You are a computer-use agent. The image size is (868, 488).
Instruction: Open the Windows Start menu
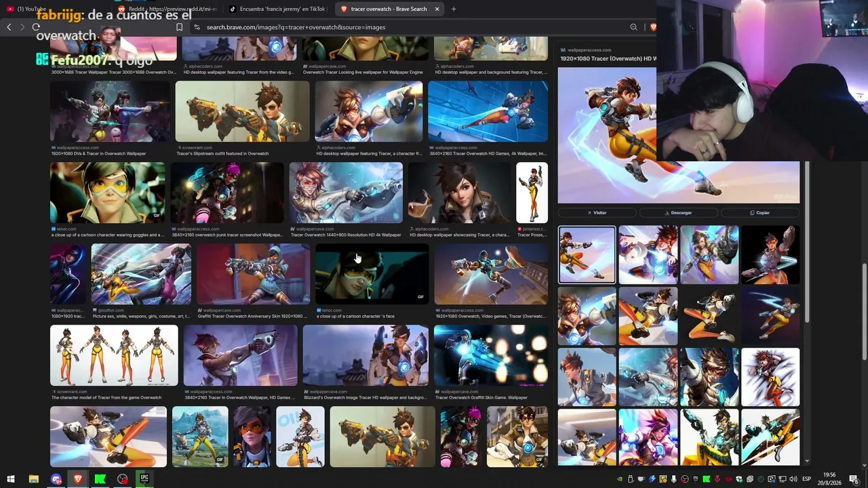(x=11, y=479)
